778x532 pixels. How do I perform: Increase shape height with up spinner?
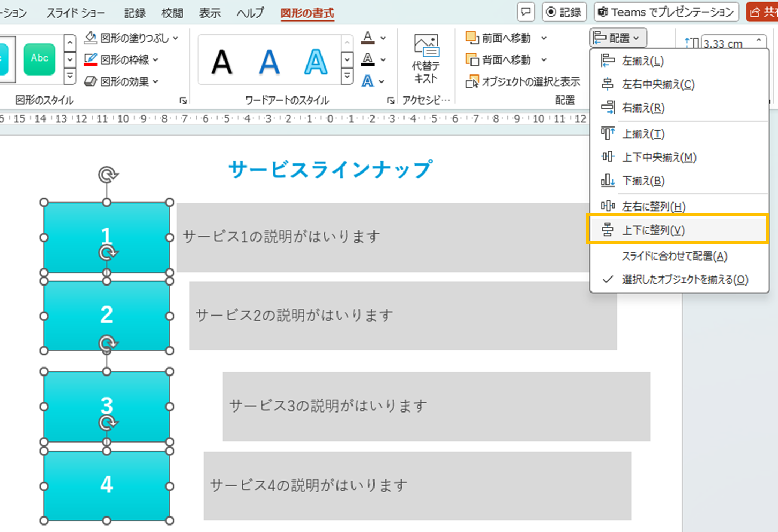759,40
